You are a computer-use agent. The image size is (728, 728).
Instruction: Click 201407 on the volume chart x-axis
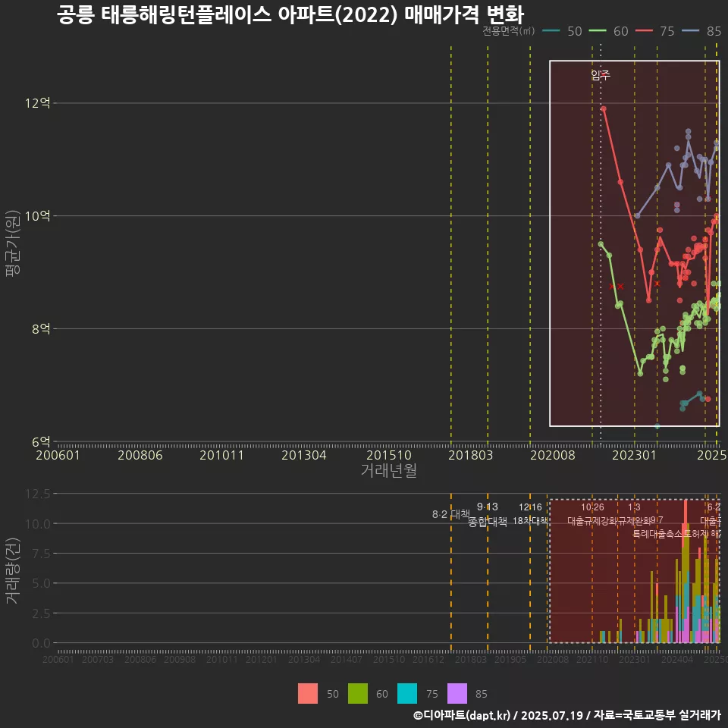tap(347, 659)
